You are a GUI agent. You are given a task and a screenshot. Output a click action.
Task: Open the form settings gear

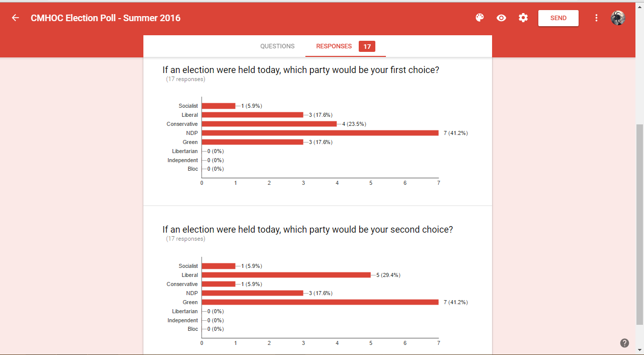(523, 18)
